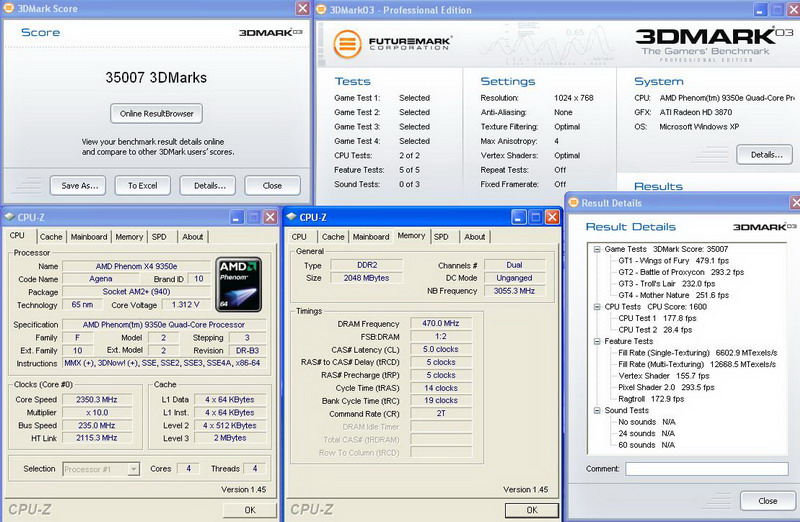Viewport: 800px width, 522px height.
Task: Click the right CPU-Z title bar icon
Action: coord(291,217)
